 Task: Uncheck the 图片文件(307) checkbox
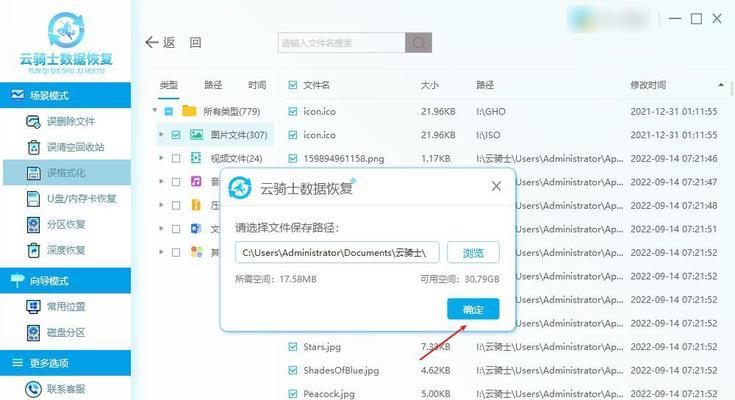(x=176, y=135)
